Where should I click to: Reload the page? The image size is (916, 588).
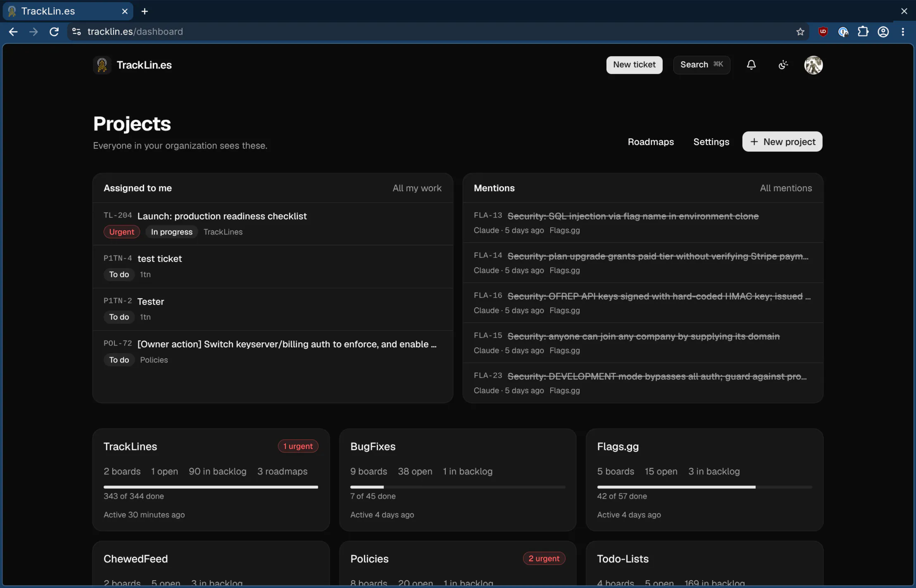coord(54,32)
